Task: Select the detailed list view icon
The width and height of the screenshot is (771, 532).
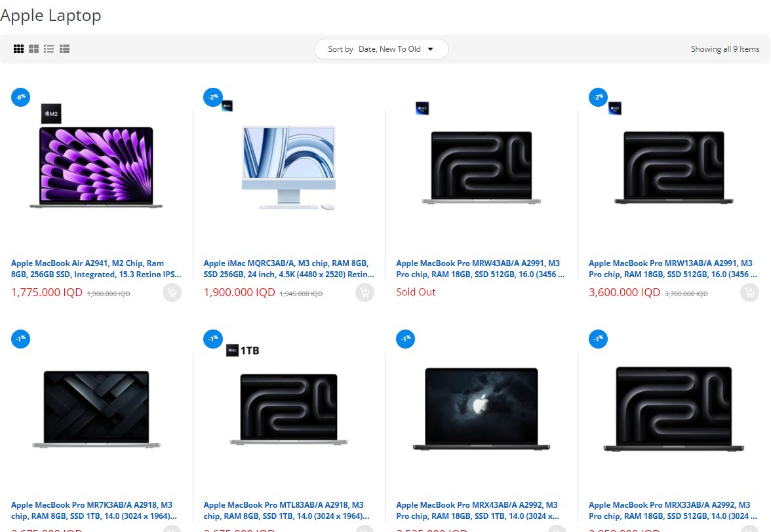Action: point(64,49)
